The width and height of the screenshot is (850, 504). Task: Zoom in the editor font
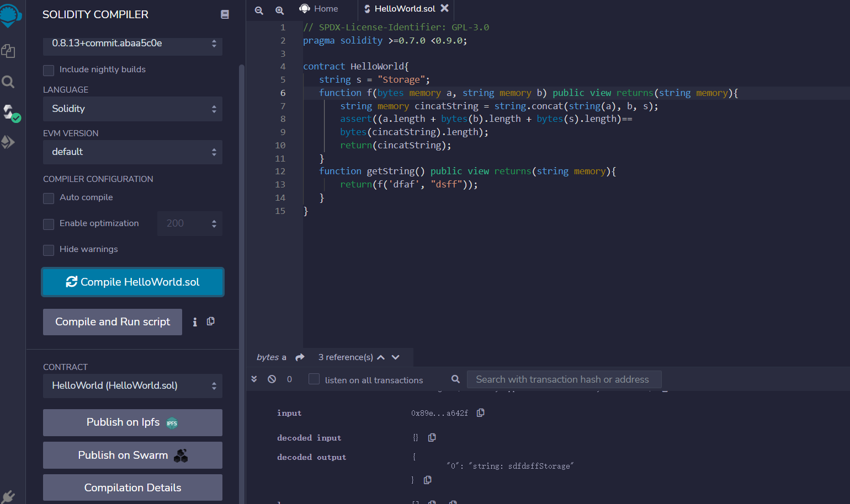(x=280, y=10)
